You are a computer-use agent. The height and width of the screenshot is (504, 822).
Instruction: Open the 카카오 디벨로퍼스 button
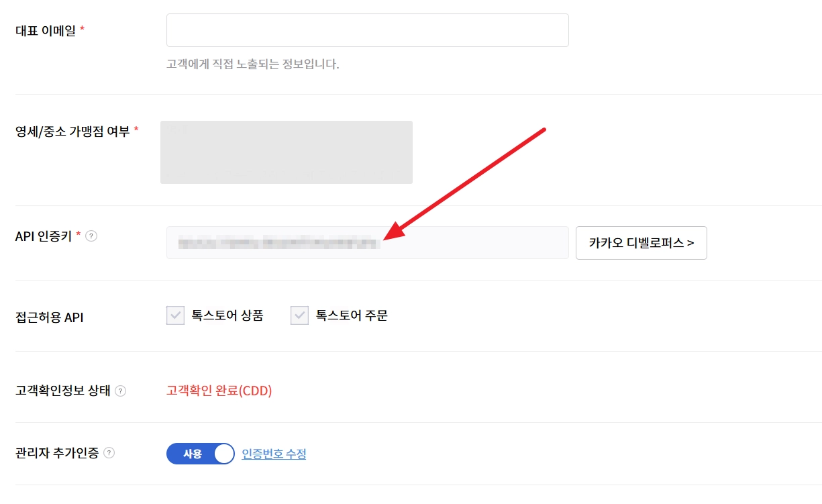coord(641,243)
